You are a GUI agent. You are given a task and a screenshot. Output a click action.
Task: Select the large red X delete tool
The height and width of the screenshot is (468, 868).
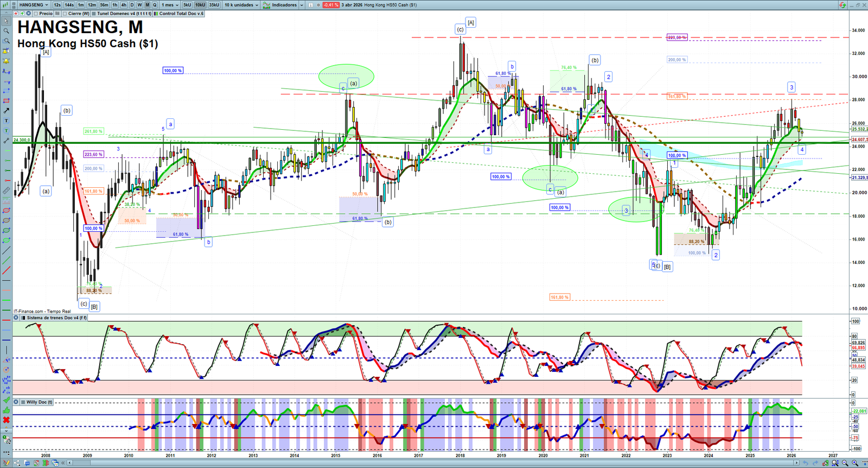tap(6, 420)
